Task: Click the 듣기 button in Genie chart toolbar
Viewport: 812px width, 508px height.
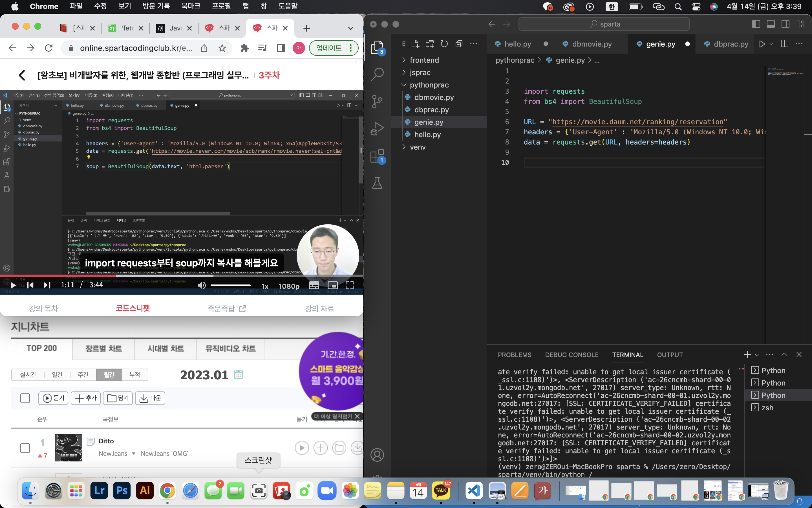Action: [x=53, y=398]
